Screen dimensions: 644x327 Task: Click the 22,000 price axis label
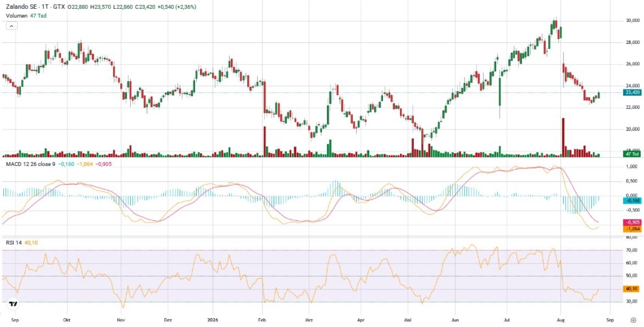(x=632, y=108)
